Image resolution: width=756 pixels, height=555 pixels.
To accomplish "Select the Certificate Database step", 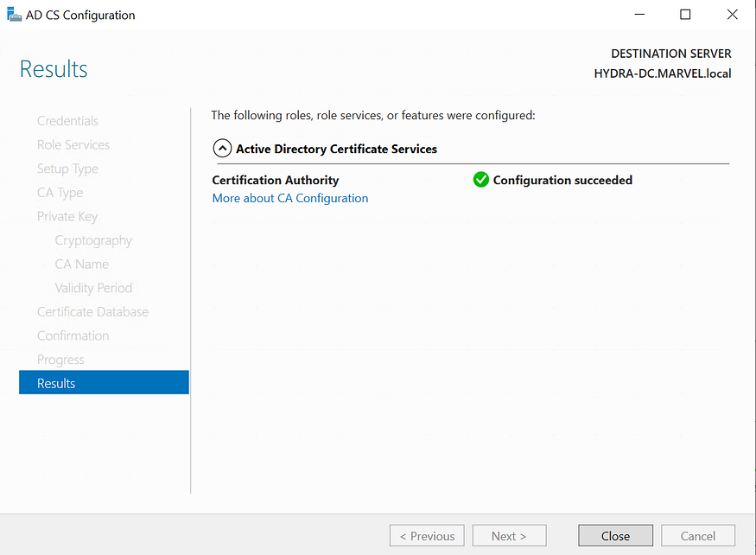I will click(92, 311).
